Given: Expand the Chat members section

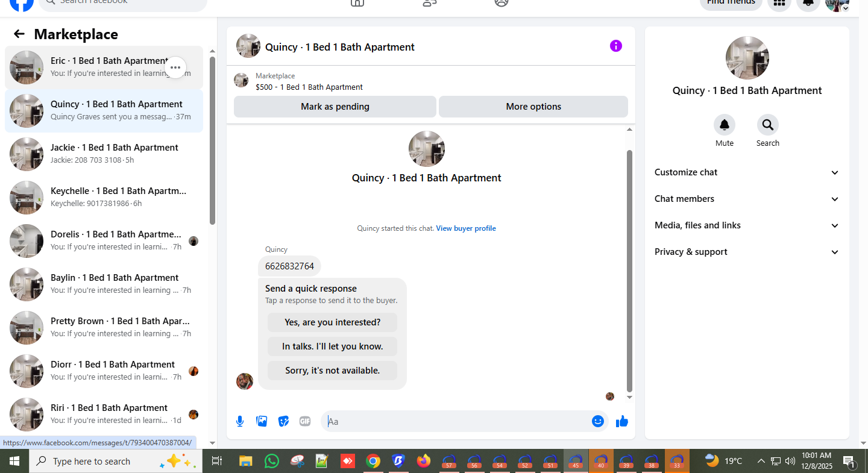Looking at the screenshot, I should pyautogui.click(x=747, y=199).
